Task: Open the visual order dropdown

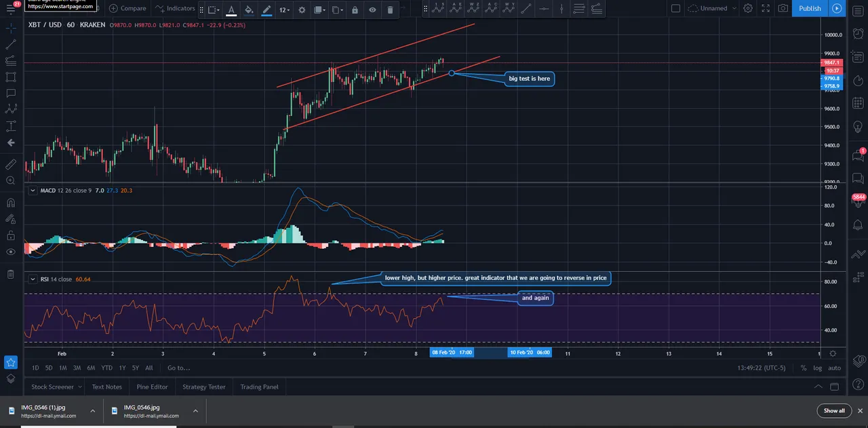Action: coord(319,9)
